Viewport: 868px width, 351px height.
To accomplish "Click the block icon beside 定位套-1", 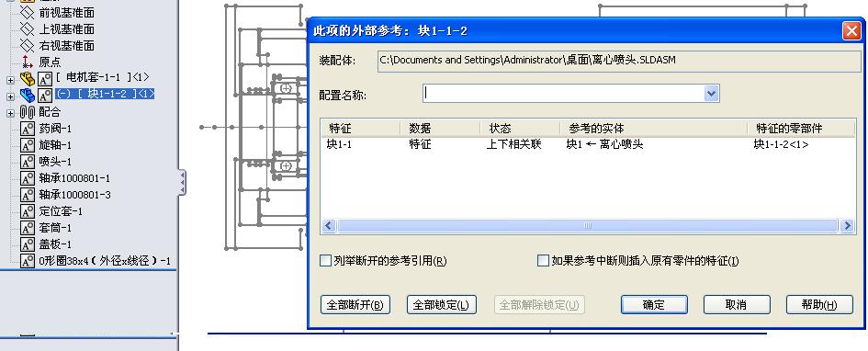I will click(x=28, y=211).
